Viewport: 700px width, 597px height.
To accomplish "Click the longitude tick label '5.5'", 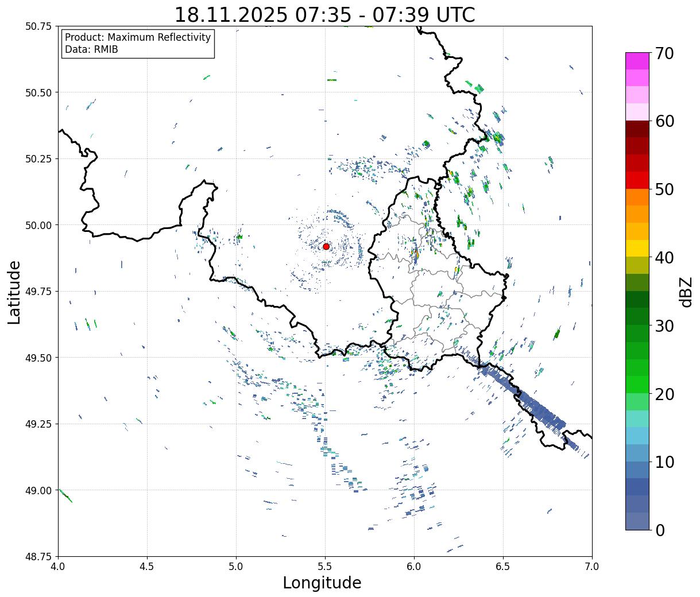I will pos(325,567).
